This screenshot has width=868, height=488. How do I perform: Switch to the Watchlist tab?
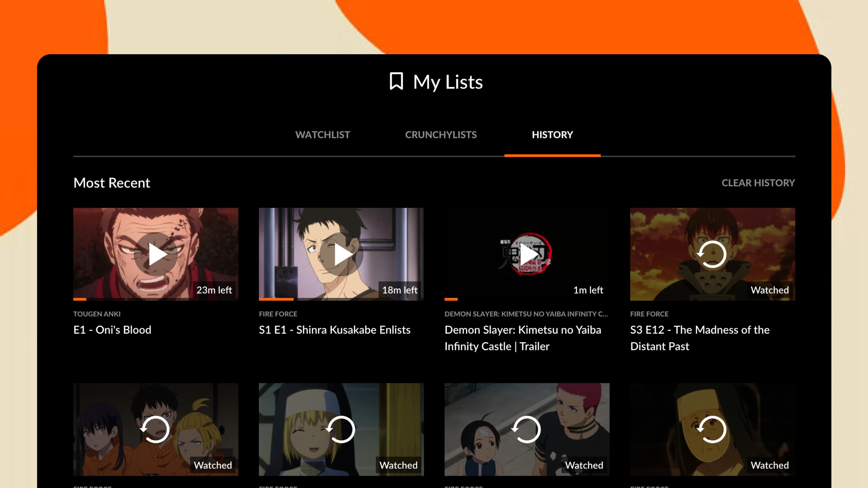coord(322,135)
